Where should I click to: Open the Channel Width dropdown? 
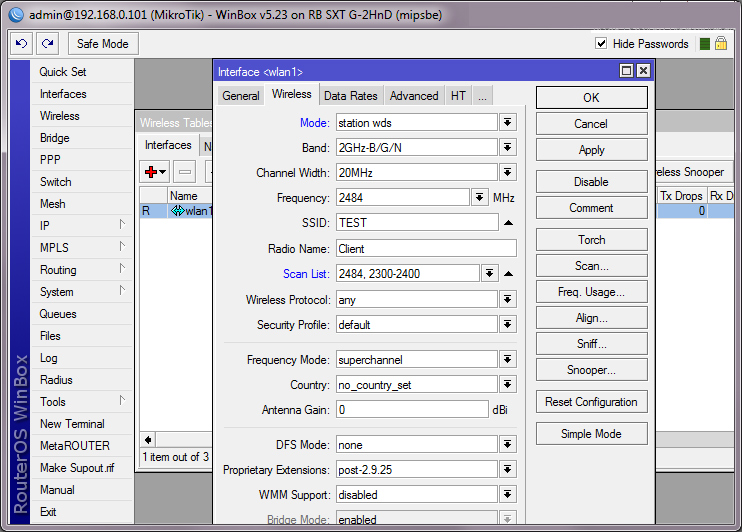coord(507,172)
